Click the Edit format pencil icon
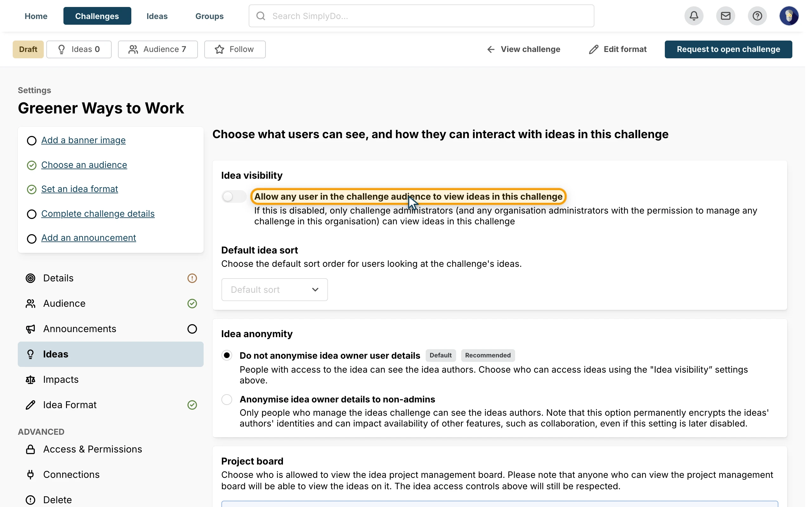The image size is (812, 507). click(x=593, y=49)
